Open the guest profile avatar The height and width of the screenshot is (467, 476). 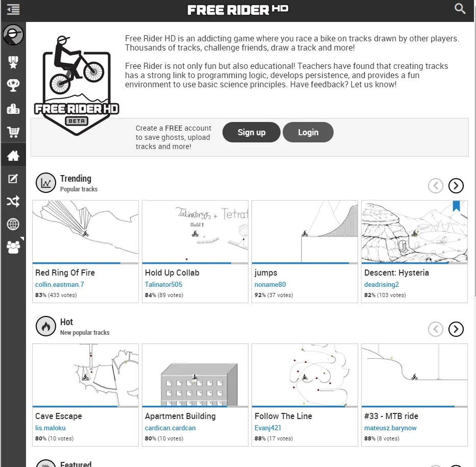pyautogui.click(x=13, y=35)
